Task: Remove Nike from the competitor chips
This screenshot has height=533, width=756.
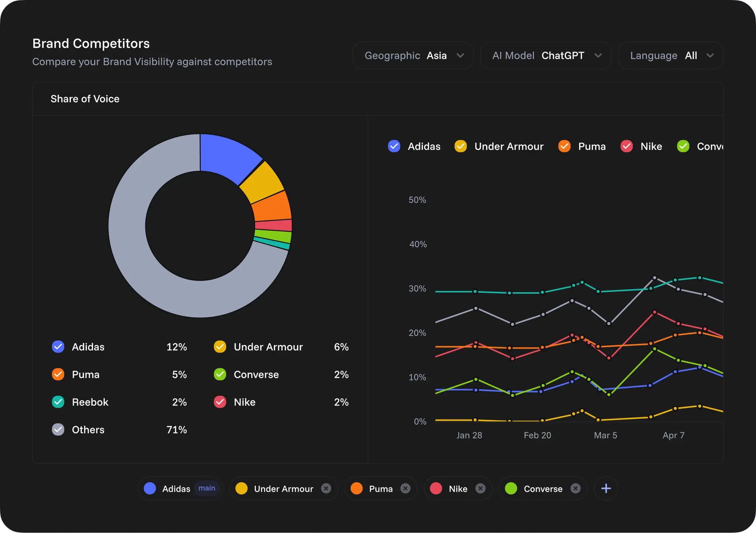Action: pyautogui.click(x=480, y=488)
